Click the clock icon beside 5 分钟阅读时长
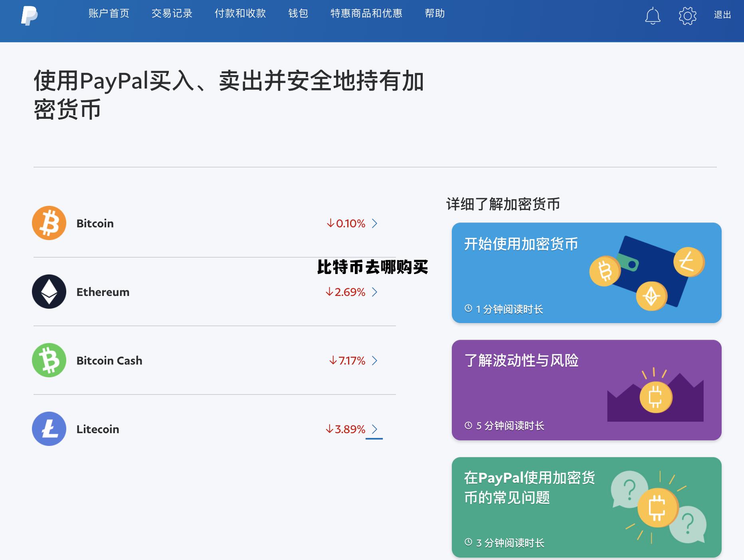This screenshot has width=744, height=560. click(x=468, y=426)
